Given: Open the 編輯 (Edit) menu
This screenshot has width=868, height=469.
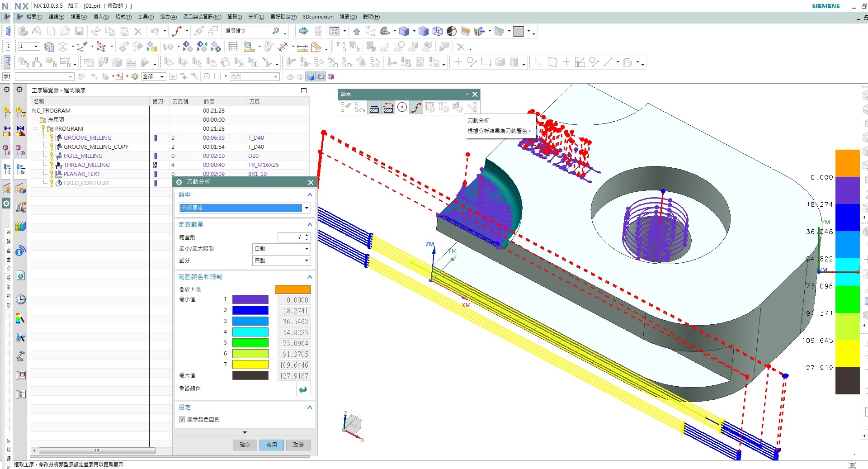Looking at the screenshot, I should click(56, 17).
